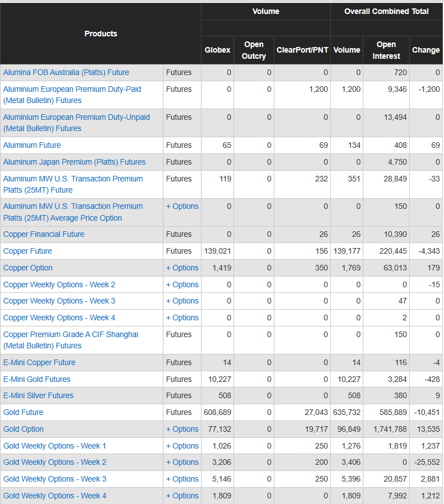This screenshot has width=444, height=504.
Task: Select Gold Future change value -10,451
Action: (x=427, y=412)
